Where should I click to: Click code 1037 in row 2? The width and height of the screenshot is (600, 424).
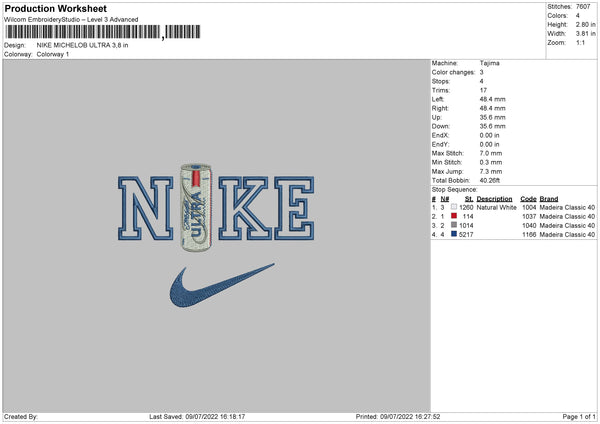529,217
